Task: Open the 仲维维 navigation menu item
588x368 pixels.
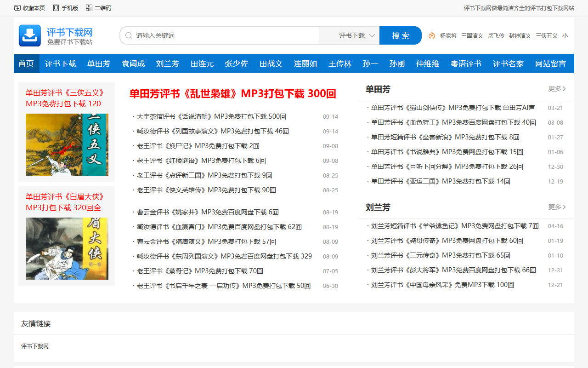Action: (x=428, y=63)
